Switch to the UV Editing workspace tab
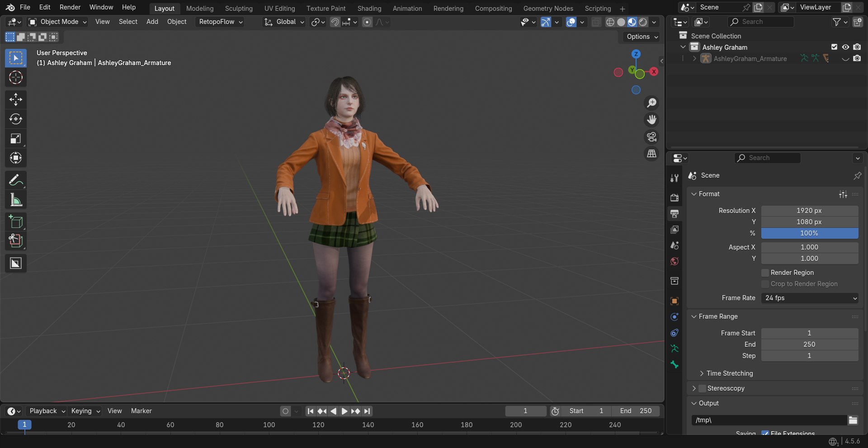Image resolution: width=868 pixels, height=448 pixels. tap(279, 9)
